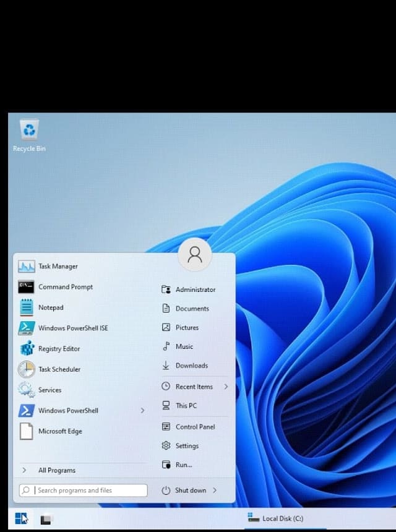Expand All Programs chevron

24,470
